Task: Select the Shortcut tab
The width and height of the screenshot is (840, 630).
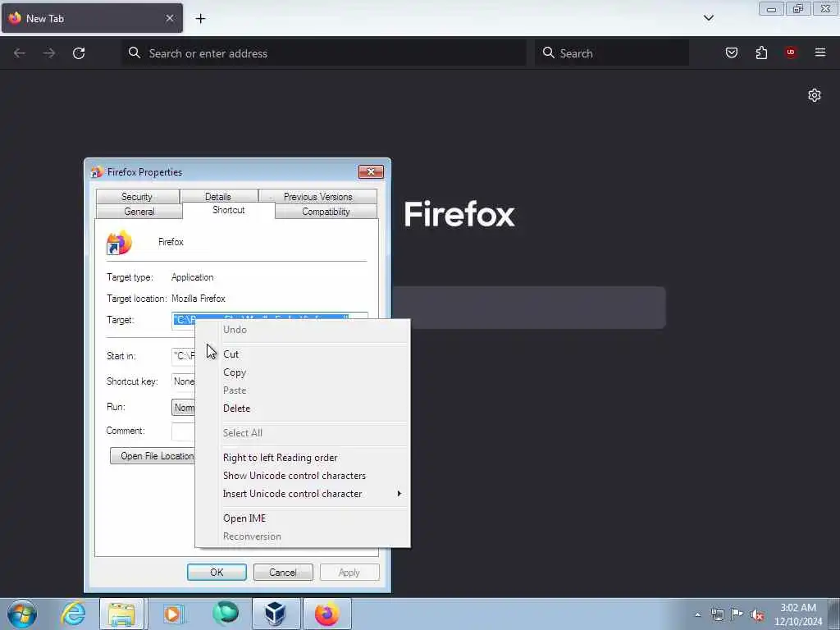Action: pos(229,210)
